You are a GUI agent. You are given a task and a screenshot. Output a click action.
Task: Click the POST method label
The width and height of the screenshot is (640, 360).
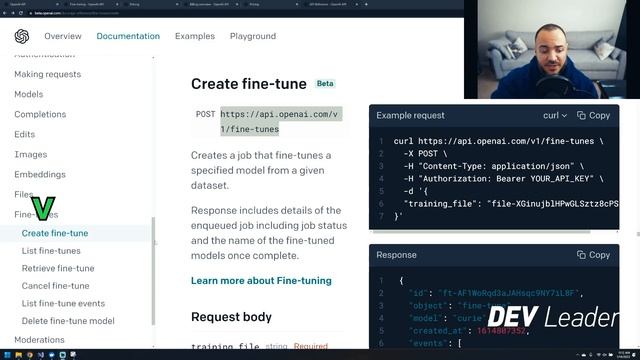pyautogui.click(x=205, y=114)
